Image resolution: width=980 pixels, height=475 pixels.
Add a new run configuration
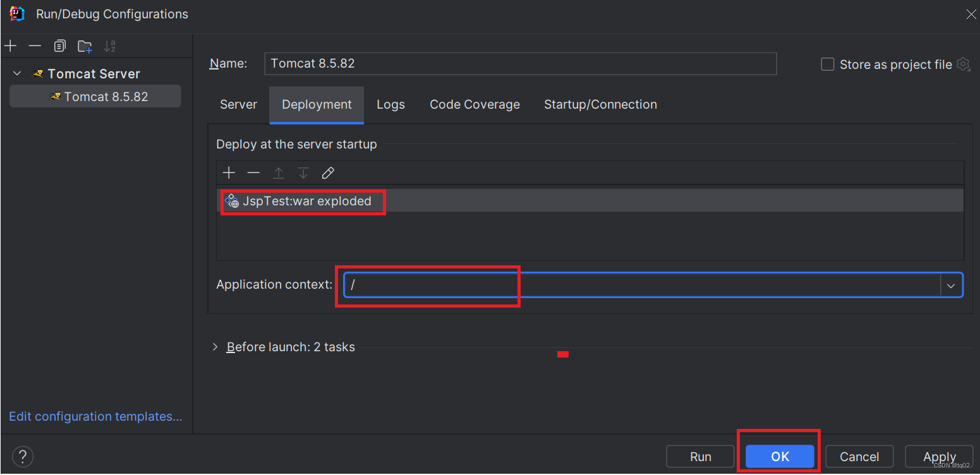(x=10, y=46)
